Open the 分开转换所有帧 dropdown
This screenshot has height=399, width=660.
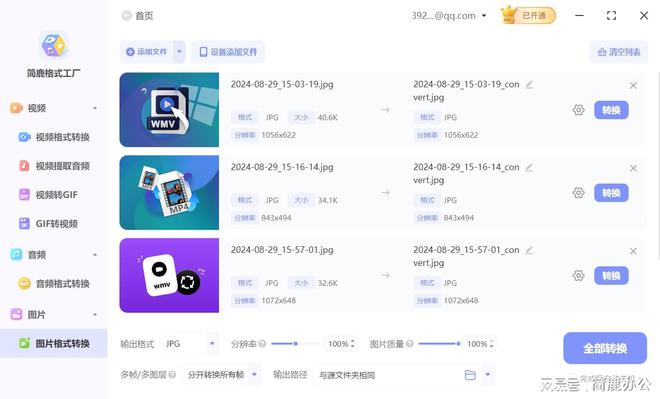coord(221,374)
